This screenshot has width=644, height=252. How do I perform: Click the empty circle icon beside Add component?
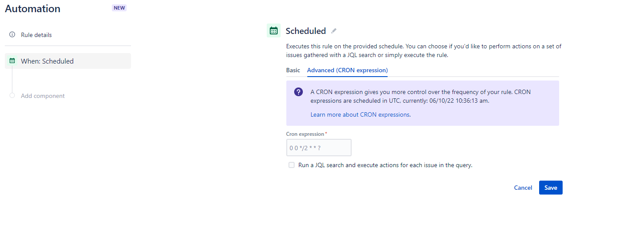[12, 95]
